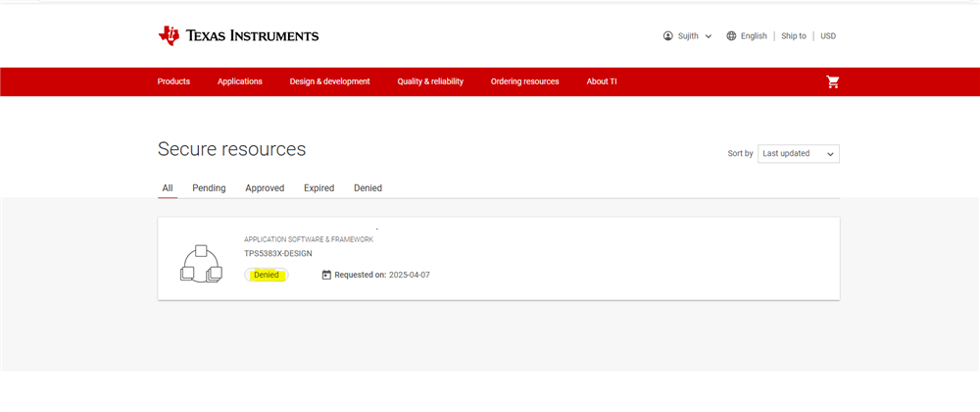This screenshot has width=980, height=412.
Task: Select the All tab
Action: (168, 188)
